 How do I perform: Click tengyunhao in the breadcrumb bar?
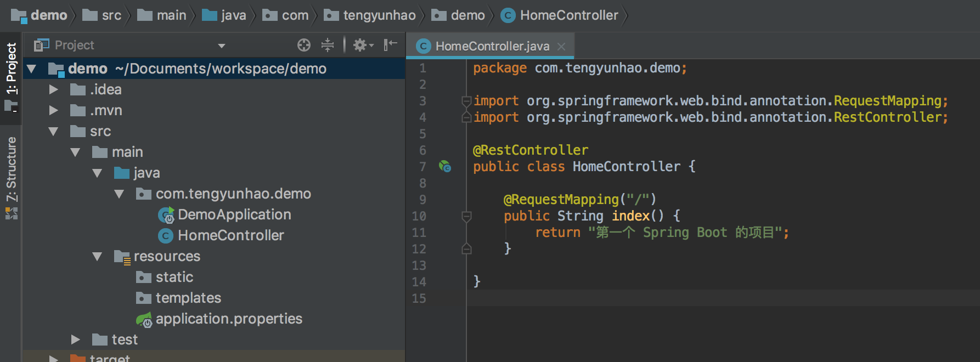click(x=379, y=15)
